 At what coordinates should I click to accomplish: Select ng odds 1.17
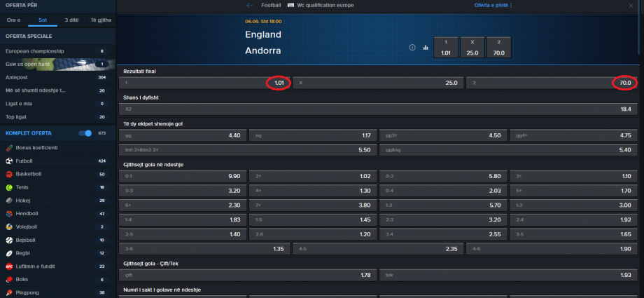coord(313,135)
